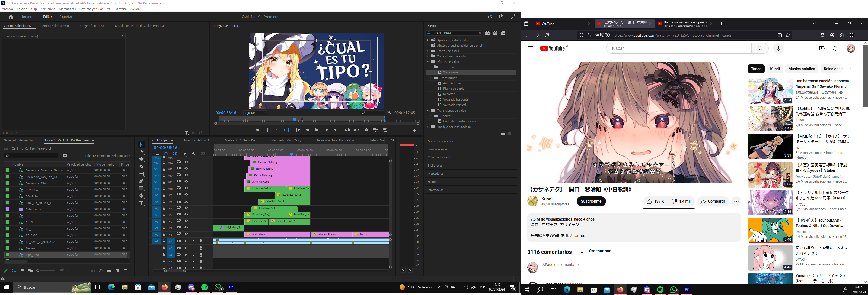The width and height of the screenshot is (868, 295).
Task: Click Compartir button on YouTube
Action: click(x=713, y=201)
